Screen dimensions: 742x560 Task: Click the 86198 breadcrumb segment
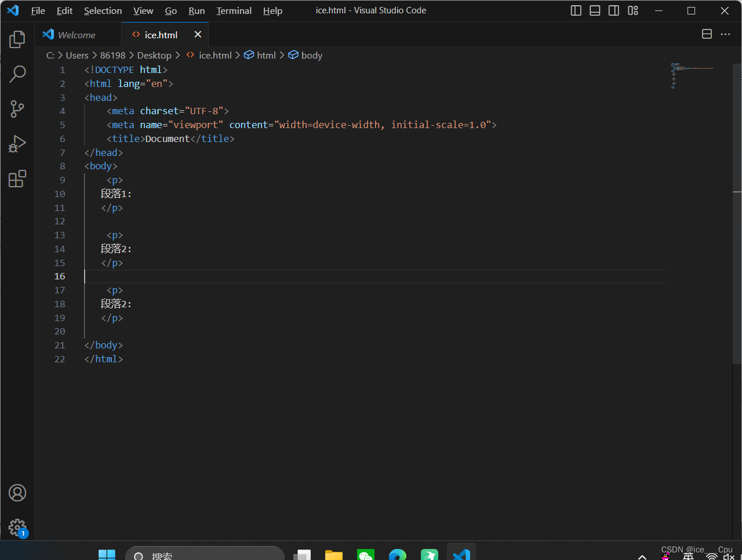(112, 55)
